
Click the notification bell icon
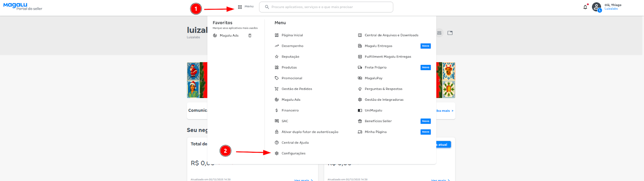[585, 7]
